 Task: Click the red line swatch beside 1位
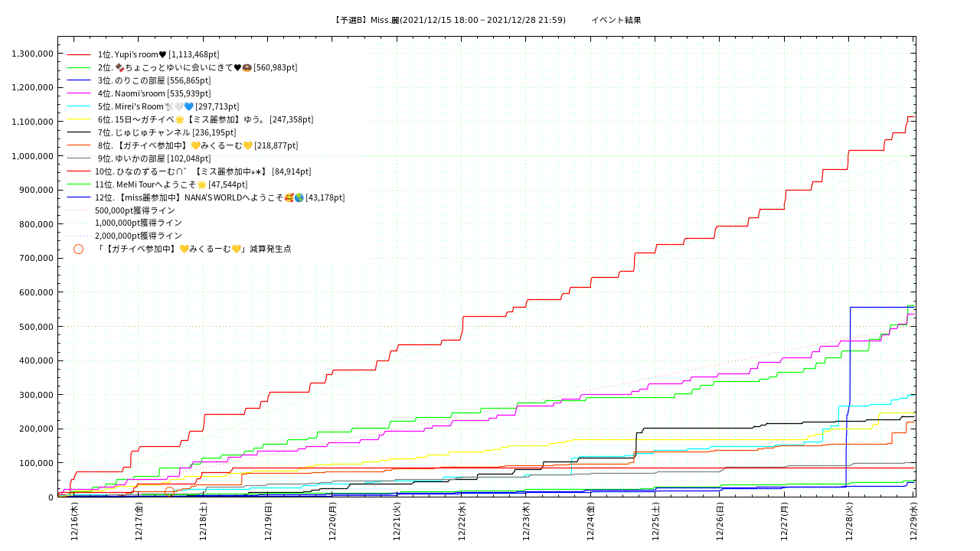point(79,55)
